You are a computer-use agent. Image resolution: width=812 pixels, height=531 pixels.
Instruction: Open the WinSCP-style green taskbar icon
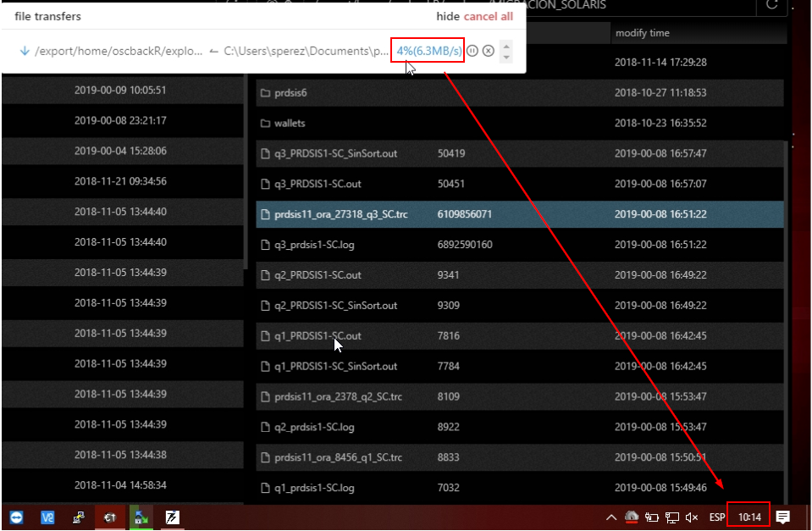tap(141, 517)
